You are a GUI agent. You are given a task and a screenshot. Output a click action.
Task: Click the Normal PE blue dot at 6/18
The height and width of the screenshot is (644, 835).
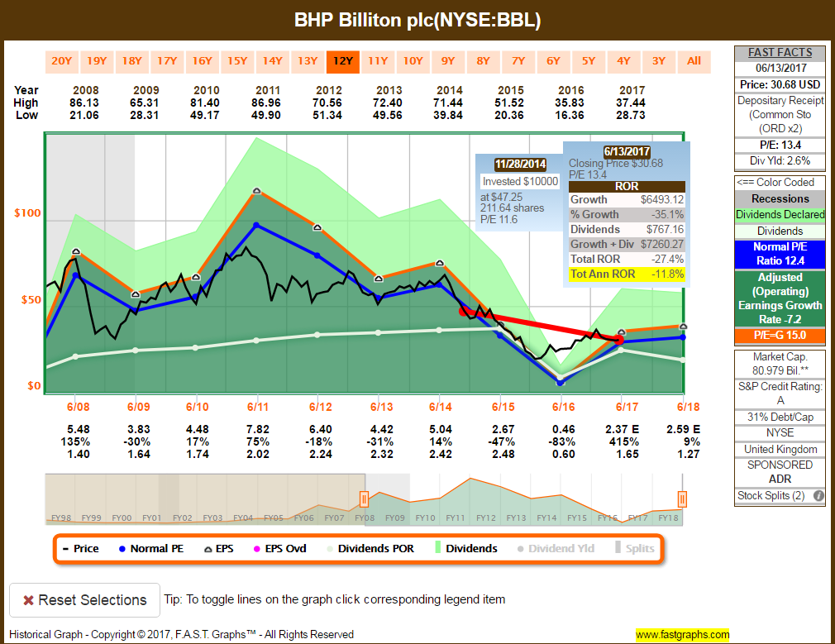[x=683, y=337]
